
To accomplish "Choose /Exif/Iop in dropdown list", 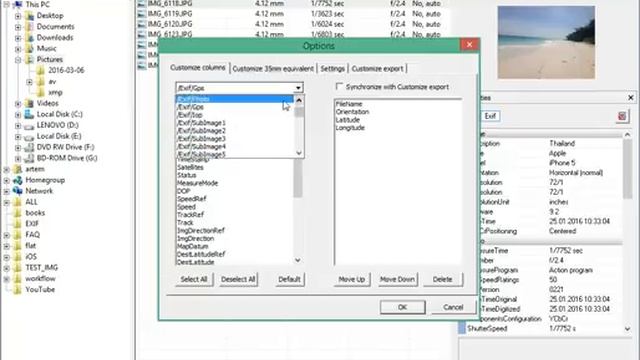I will click(235, 115).
